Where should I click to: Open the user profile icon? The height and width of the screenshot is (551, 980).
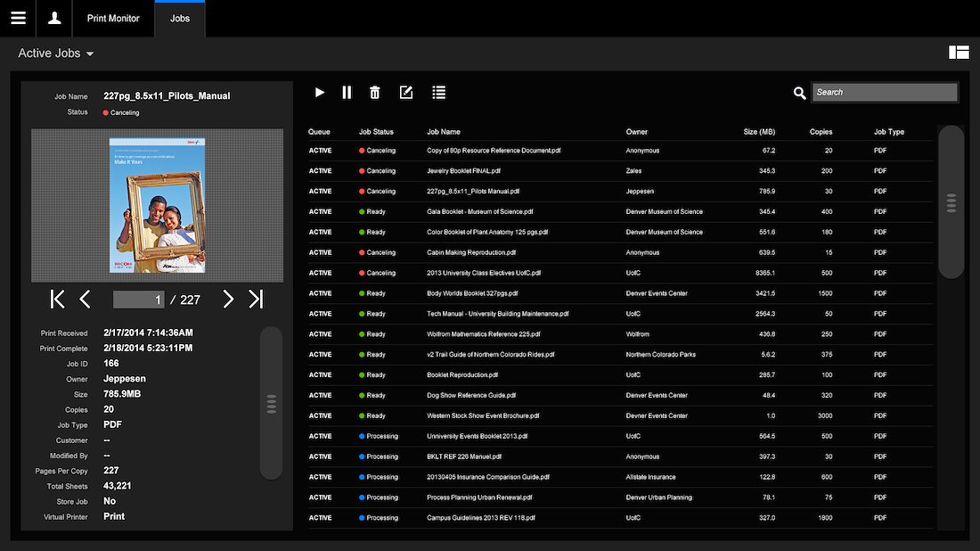(54, 18)
